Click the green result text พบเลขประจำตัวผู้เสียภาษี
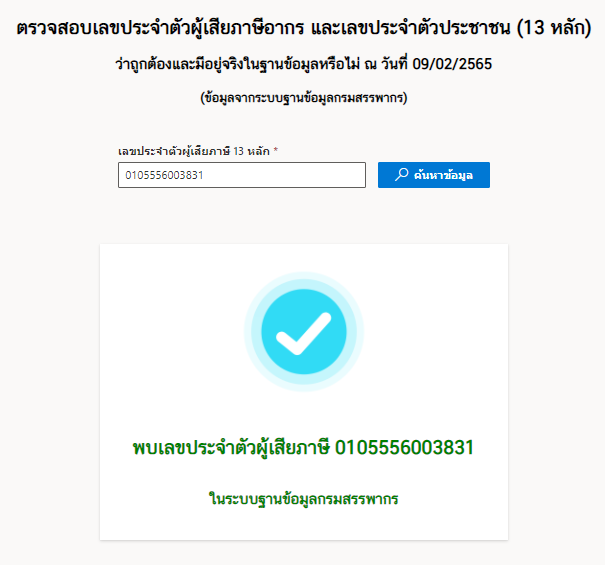 point(231,448)
